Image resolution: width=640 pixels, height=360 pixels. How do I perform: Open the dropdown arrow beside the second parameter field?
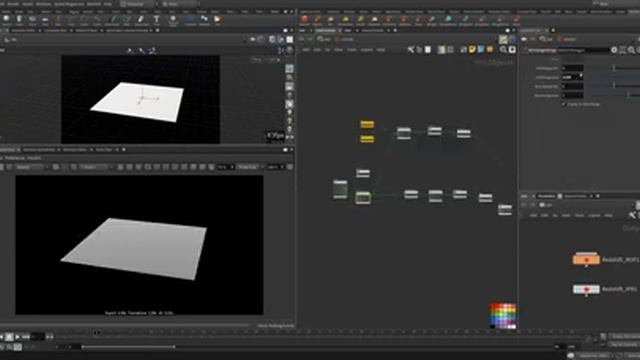(581, 77)
